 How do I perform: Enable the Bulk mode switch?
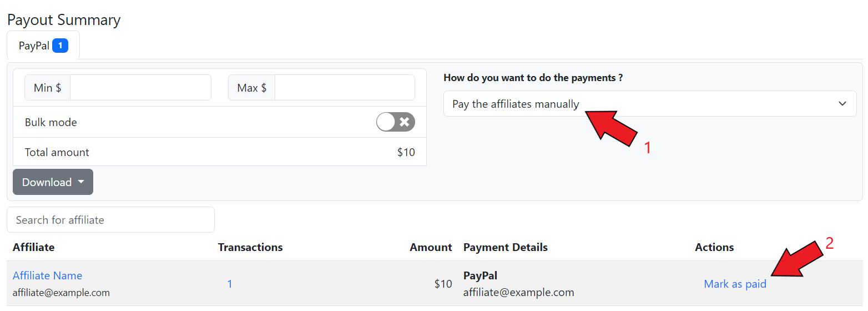click(395, 122)
